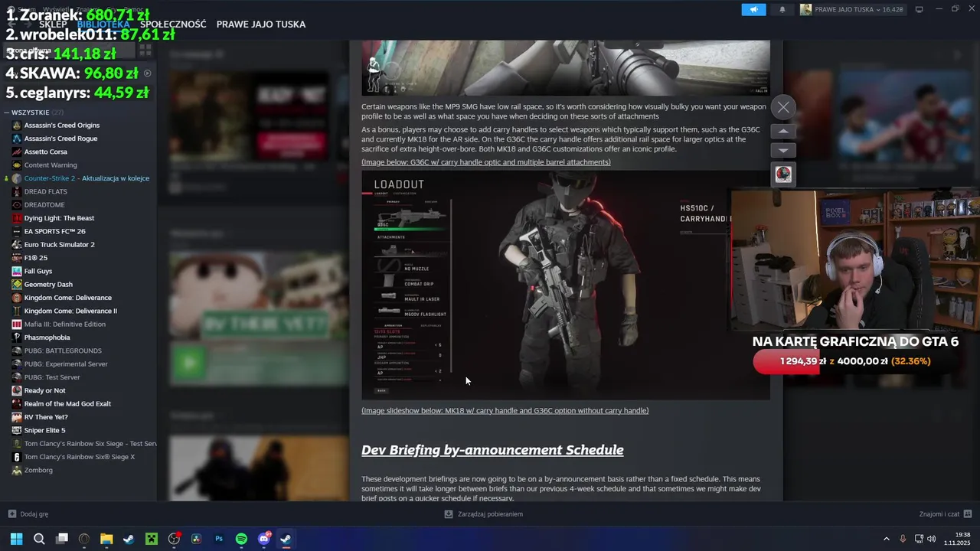Open volume control in system tray
980x551 pixels.
[932, 539]
